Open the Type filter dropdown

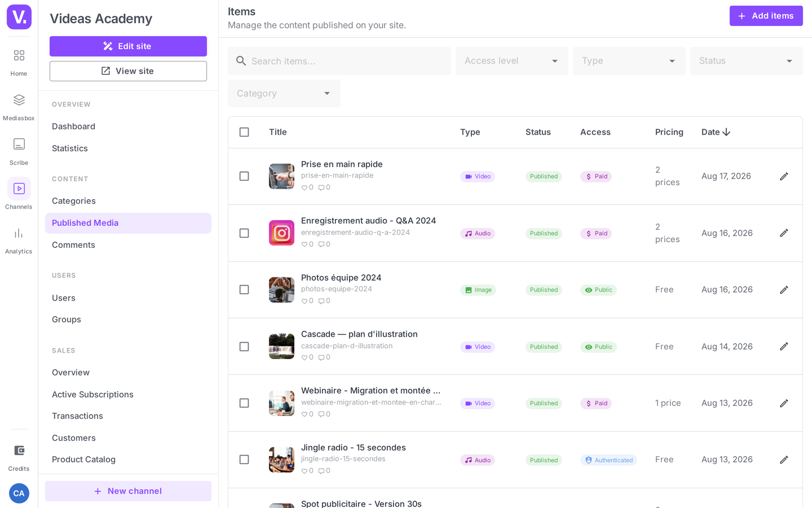click(x=629, y=61)
